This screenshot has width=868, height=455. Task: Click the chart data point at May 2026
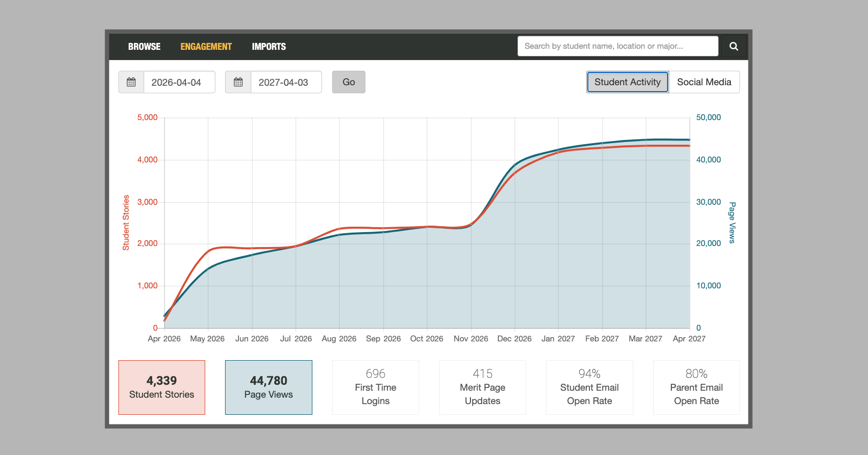point(208,251)
